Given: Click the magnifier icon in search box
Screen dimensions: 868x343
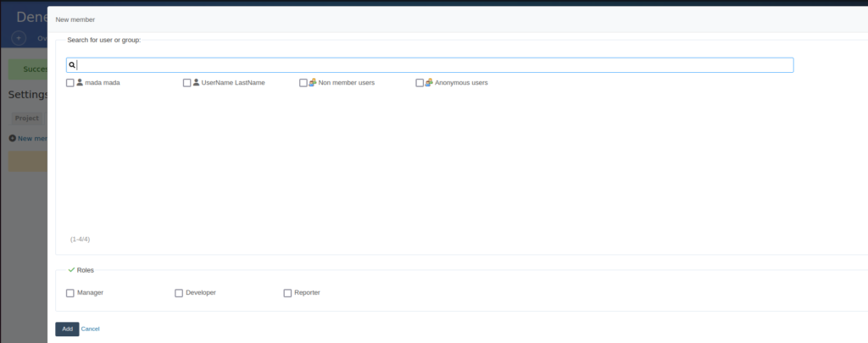Looking at the screenshot, I should tap(72, 65).
